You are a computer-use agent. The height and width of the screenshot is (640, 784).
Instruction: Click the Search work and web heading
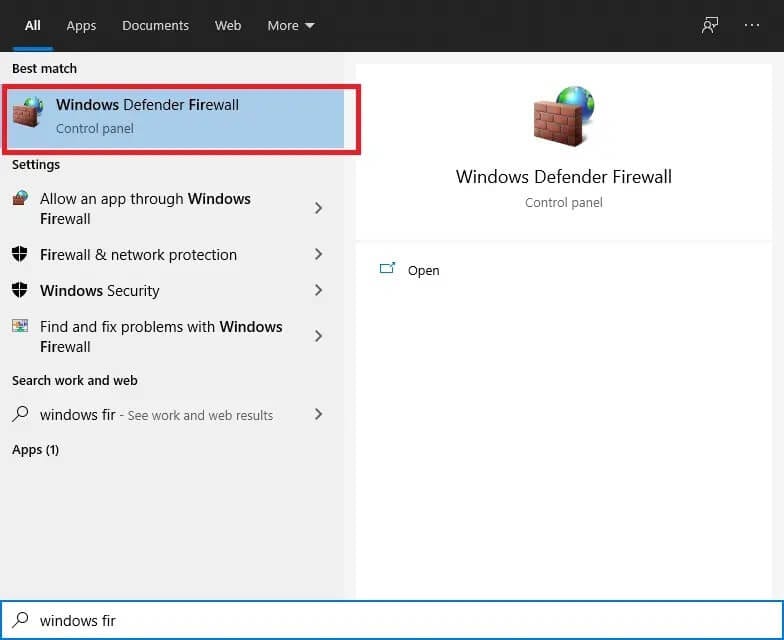click(x=74, y=380)
